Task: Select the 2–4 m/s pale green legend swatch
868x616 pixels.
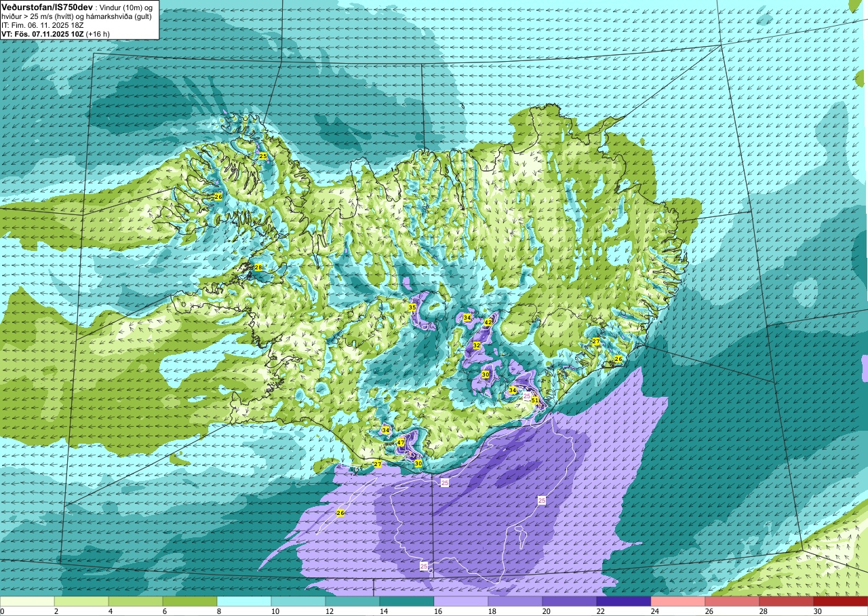Action: click(x=81, y=601)
